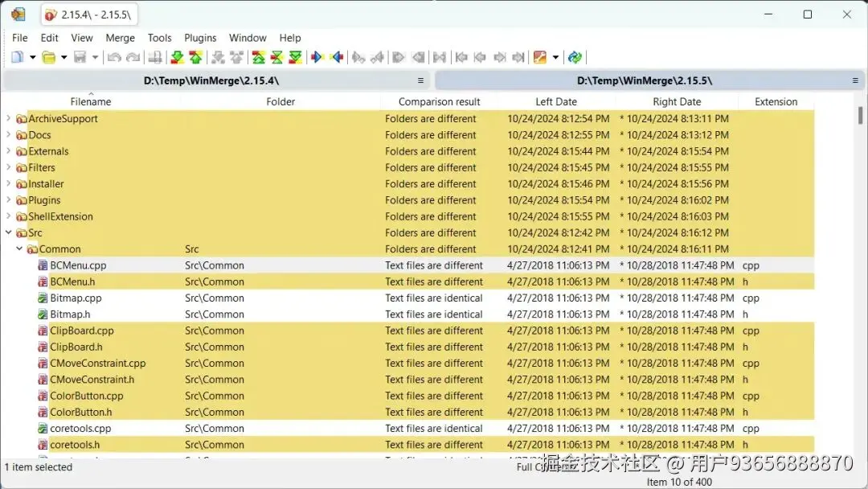
Task: Select the '2.15.4\ - 2.15.5\' document tab
Action: (x=89, y=15)
